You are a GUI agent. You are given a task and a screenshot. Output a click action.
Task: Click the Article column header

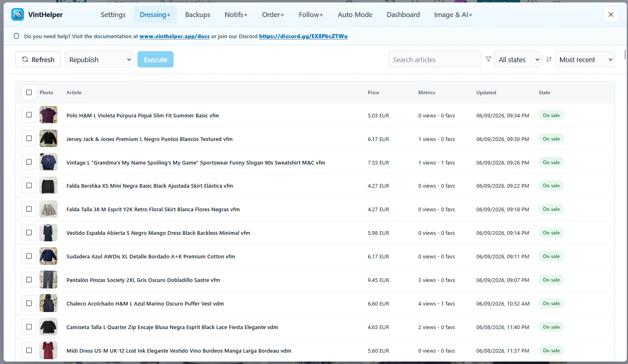click(x=74, y=93)
